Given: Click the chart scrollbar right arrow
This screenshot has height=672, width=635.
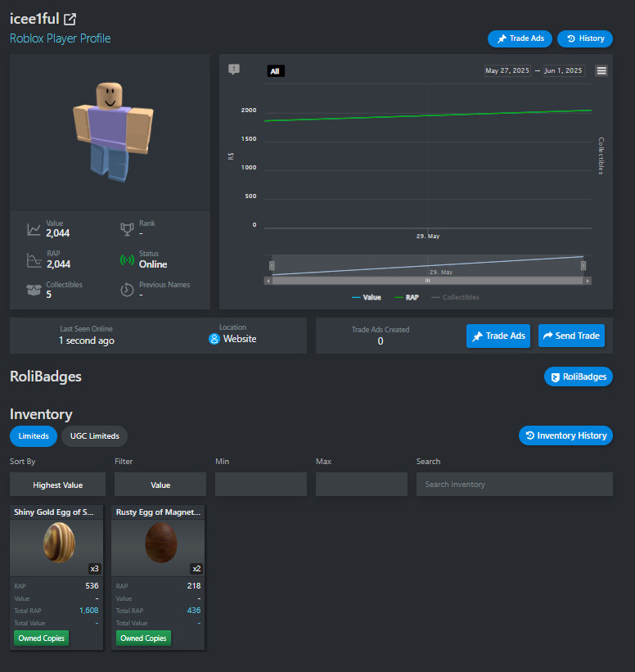Looking at the screenshot, I should coord(588,281).
